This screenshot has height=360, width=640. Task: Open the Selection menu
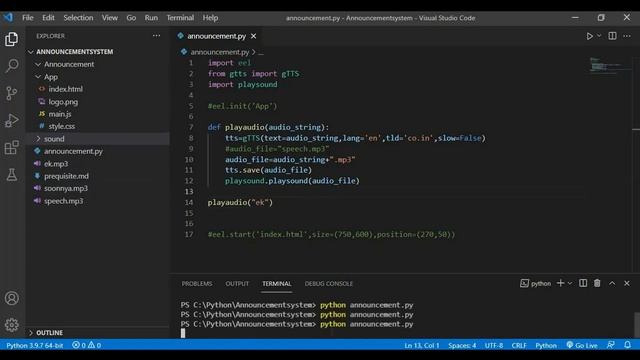[78, 18]
